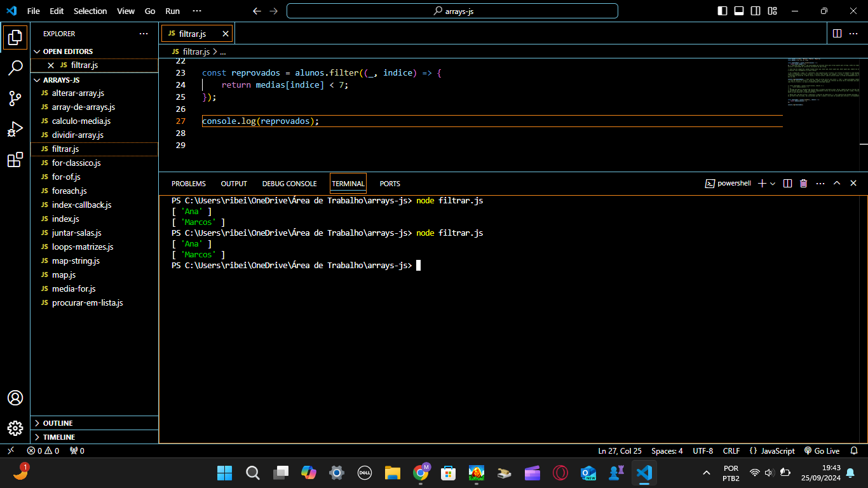The width and height of the screenshot is (868, 488).
Task: Click the arrays-js command center search box
Action: point(452,11)
